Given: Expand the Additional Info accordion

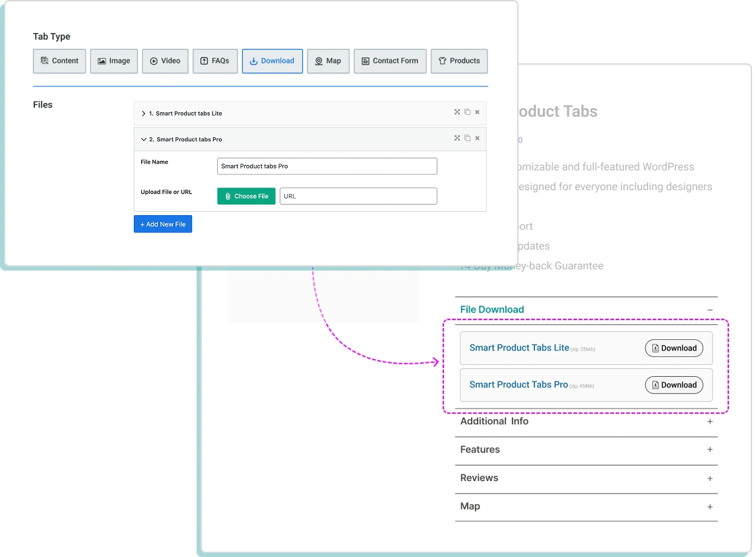Looking at the screenshot, I should click(x=710, y=422).
